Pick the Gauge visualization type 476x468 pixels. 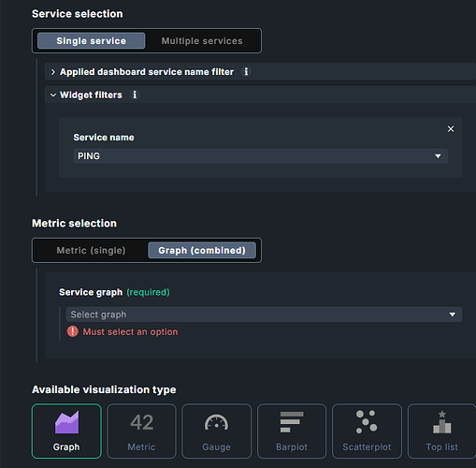(x=217, y=431)
